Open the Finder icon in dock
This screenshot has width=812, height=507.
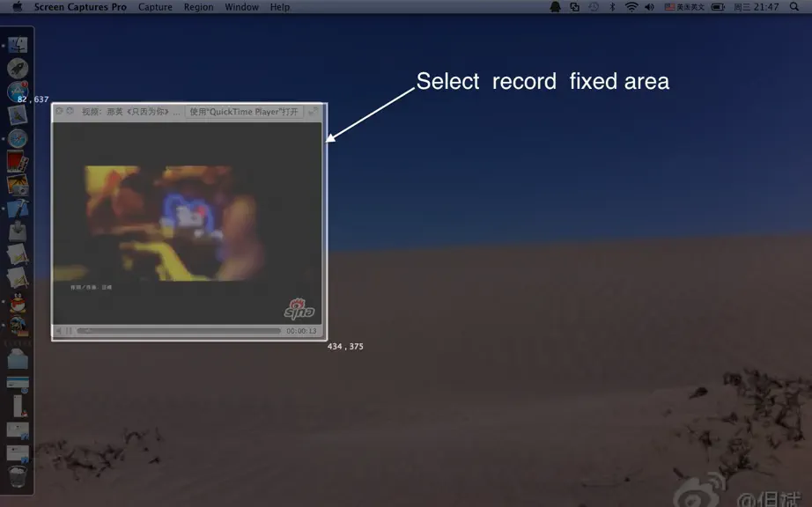[x=18, y=45]
